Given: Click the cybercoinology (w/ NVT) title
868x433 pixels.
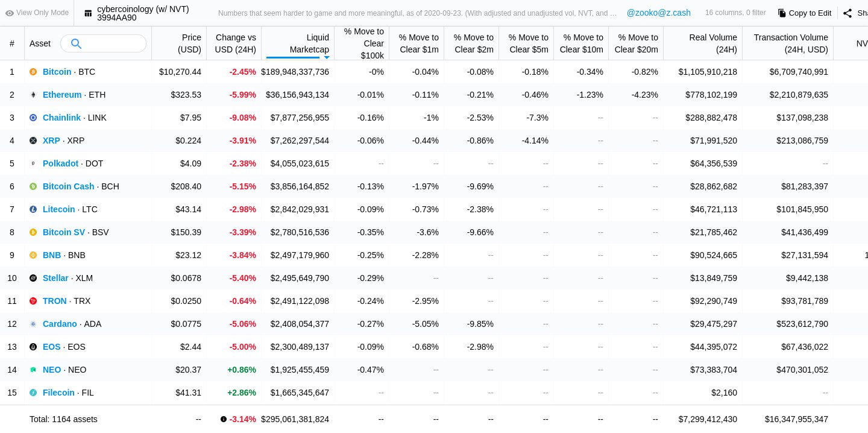Looking at the screenshot, I should 143,9.
